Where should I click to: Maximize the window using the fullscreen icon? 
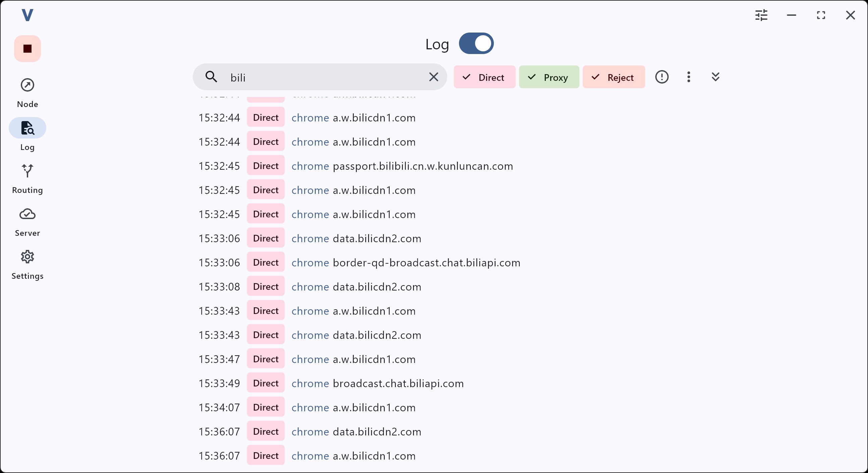(x=821, y=15)
